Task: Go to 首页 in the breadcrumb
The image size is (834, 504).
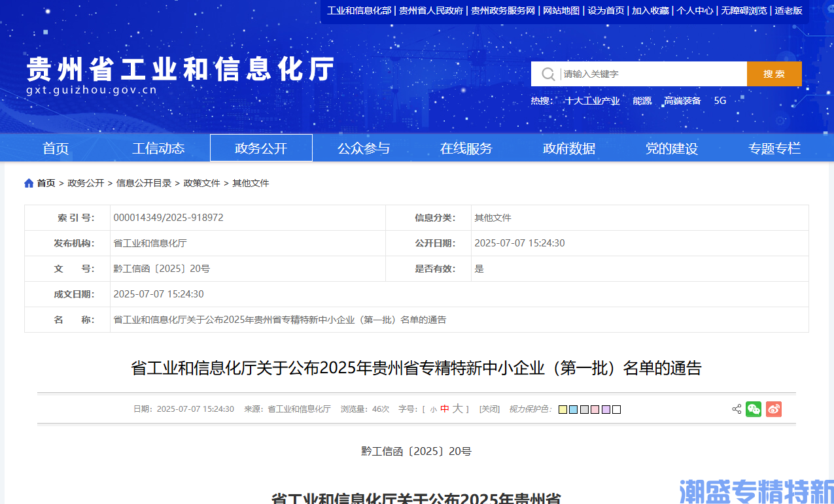Action: [x=46, y=183]
